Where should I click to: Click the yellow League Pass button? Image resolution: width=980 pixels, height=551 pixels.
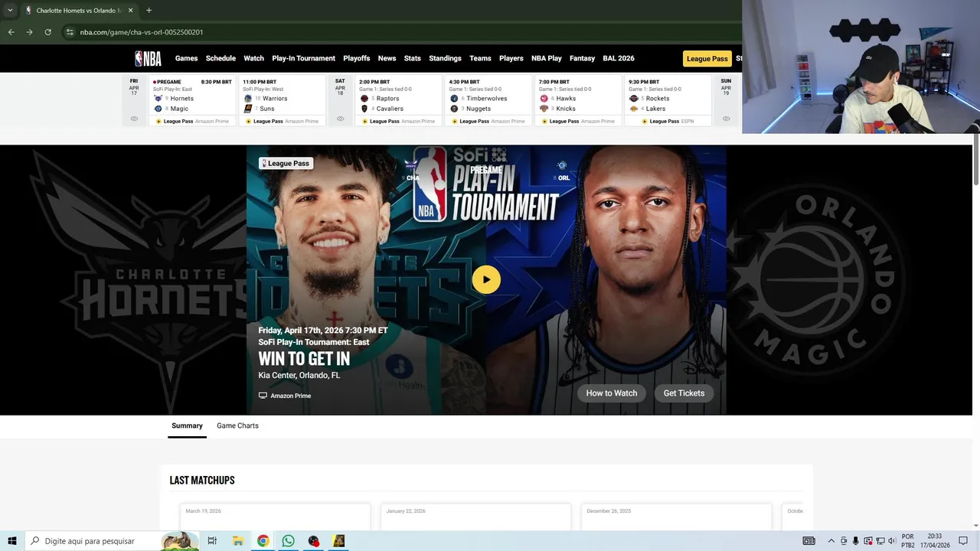(x=707, y=59)
